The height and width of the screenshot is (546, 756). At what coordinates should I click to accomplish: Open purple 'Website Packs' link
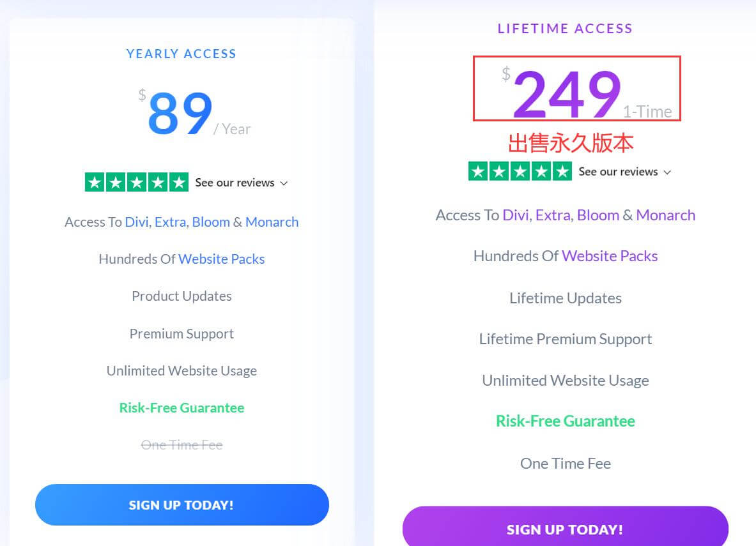pos(610,256)
